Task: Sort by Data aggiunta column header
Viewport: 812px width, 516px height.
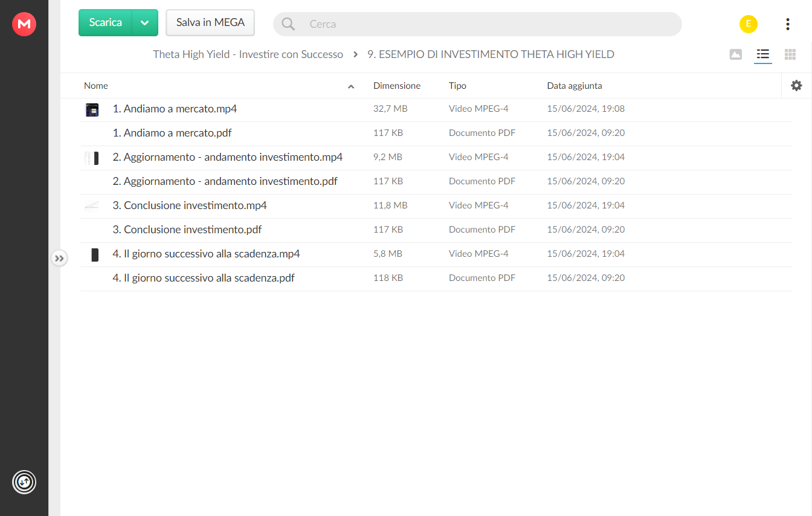Action: pyautogui.click(x=575, y=86)
